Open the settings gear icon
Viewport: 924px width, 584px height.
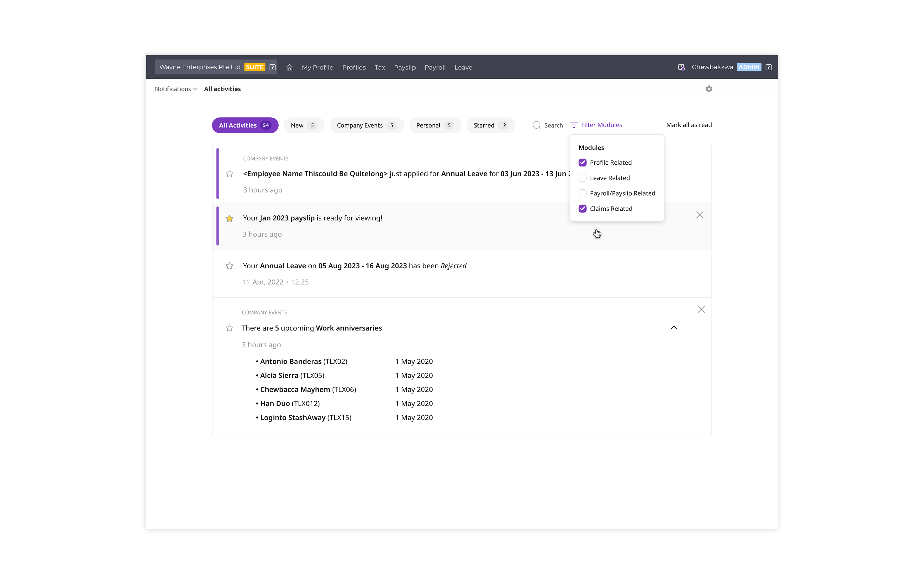(709, 89)
